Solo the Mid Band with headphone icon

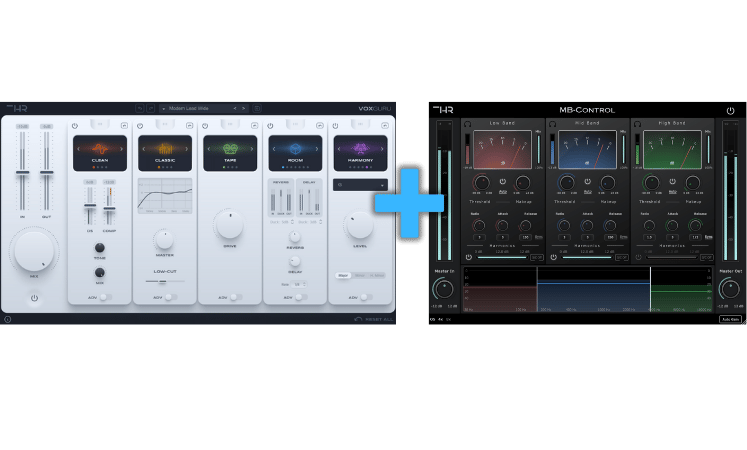(x=553, y=123)
